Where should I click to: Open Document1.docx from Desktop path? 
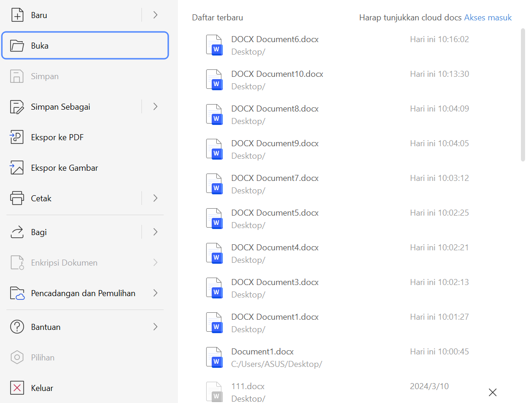coord(262,351)
